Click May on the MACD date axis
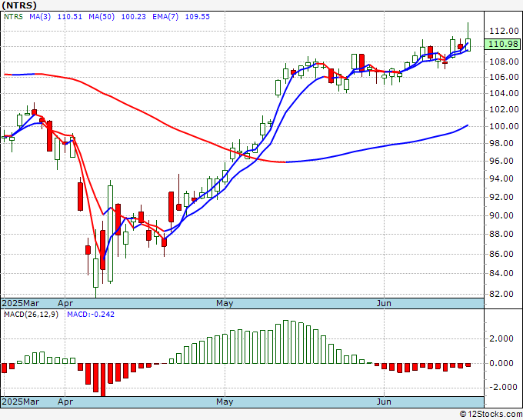This screenshot has width=523, height=420. (x=225, y=402)
